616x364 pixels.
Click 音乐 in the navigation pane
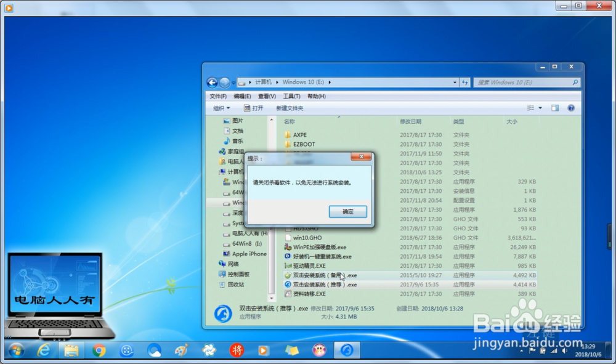point(237,141)
